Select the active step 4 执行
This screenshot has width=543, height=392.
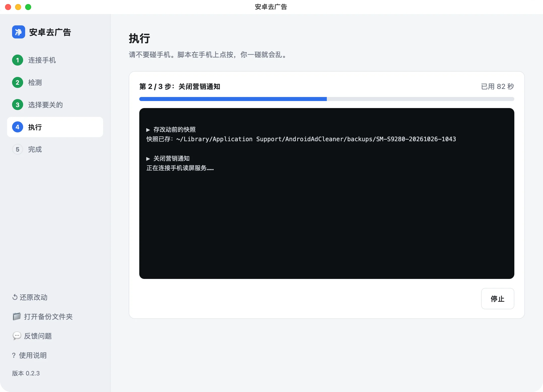55,127
